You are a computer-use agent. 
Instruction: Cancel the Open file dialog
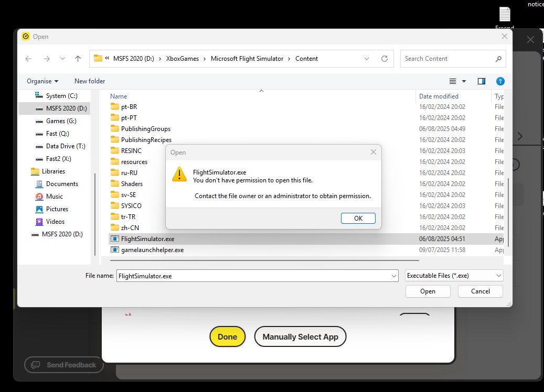click(x=480, y=291)
